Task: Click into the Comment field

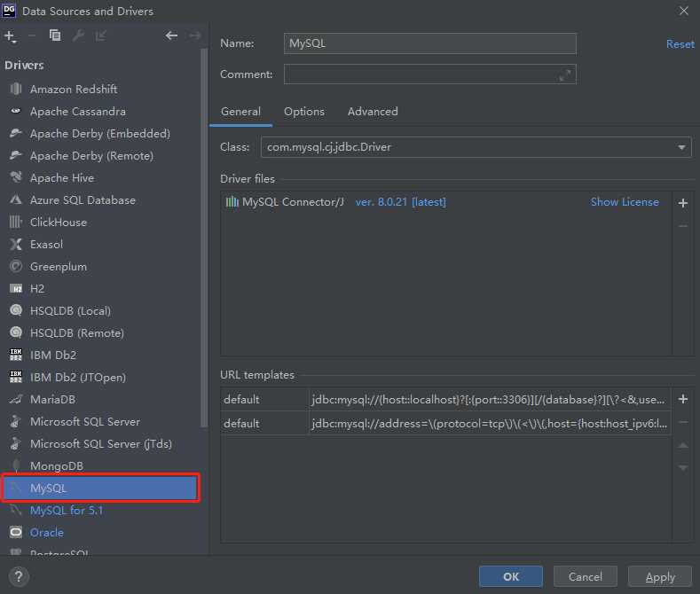Action: pos(430,74)
